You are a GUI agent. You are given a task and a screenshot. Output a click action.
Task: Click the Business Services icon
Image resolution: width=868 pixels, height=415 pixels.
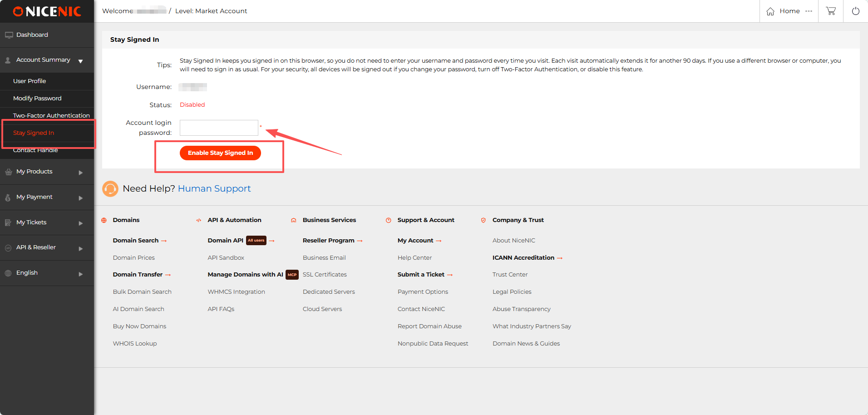pyautogui.click(x=294, y=220)
